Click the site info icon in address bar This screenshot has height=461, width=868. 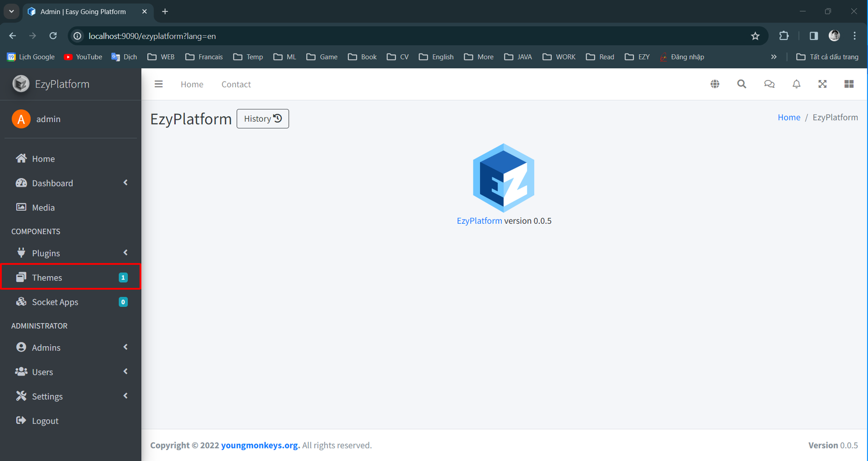coord(77,36)
